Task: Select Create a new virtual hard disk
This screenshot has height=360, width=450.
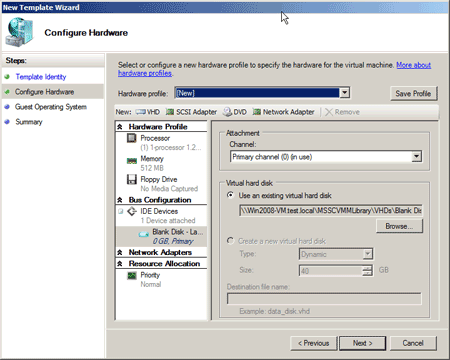Action: 230,241
